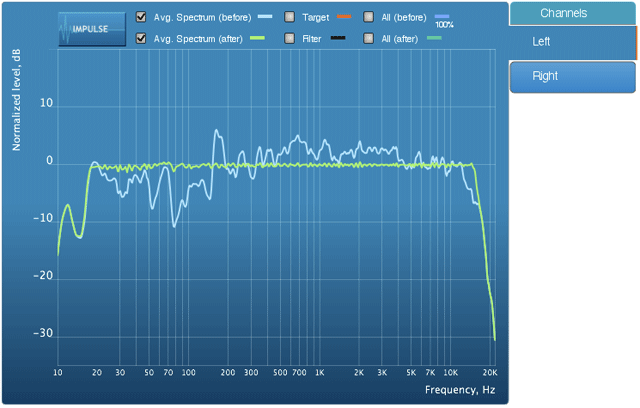The width and height of the screenshot is (640, 408).
Task: Click the black Filter color swatch
Action: (x=338, y=38)
